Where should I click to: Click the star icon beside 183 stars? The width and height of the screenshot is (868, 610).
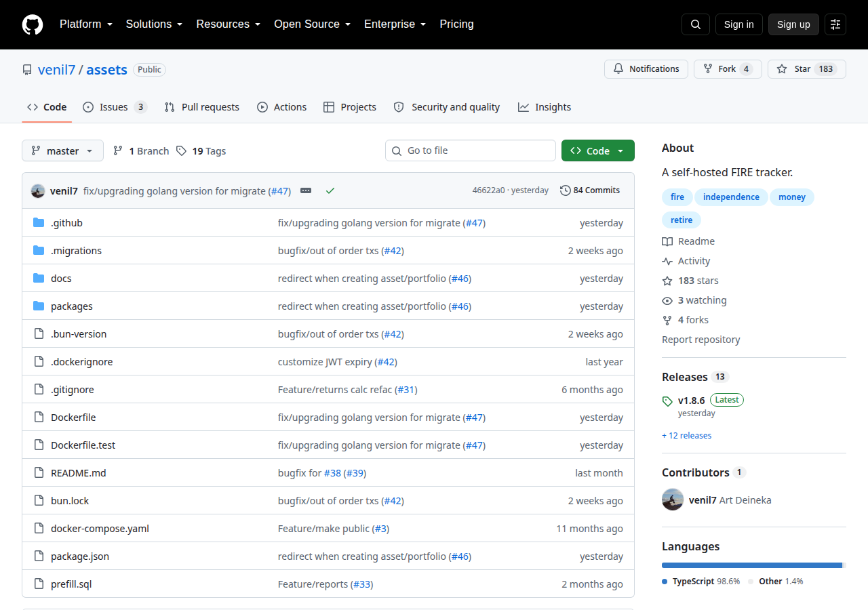667,281
